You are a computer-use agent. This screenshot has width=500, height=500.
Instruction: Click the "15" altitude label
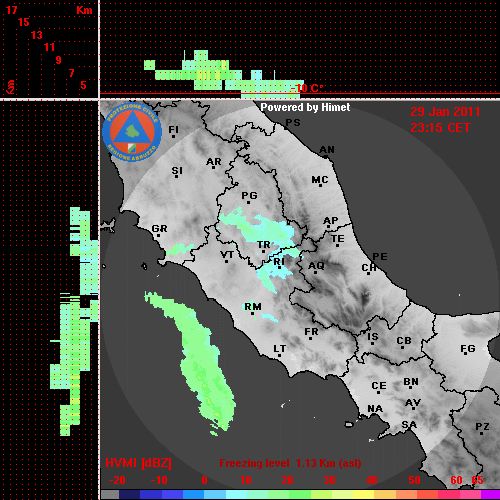click(24, 22)
